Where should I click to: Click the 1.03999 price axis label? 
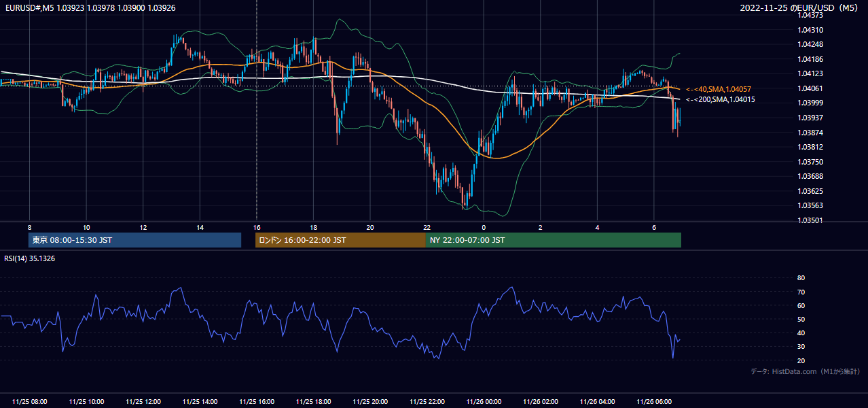click(810, 103)
